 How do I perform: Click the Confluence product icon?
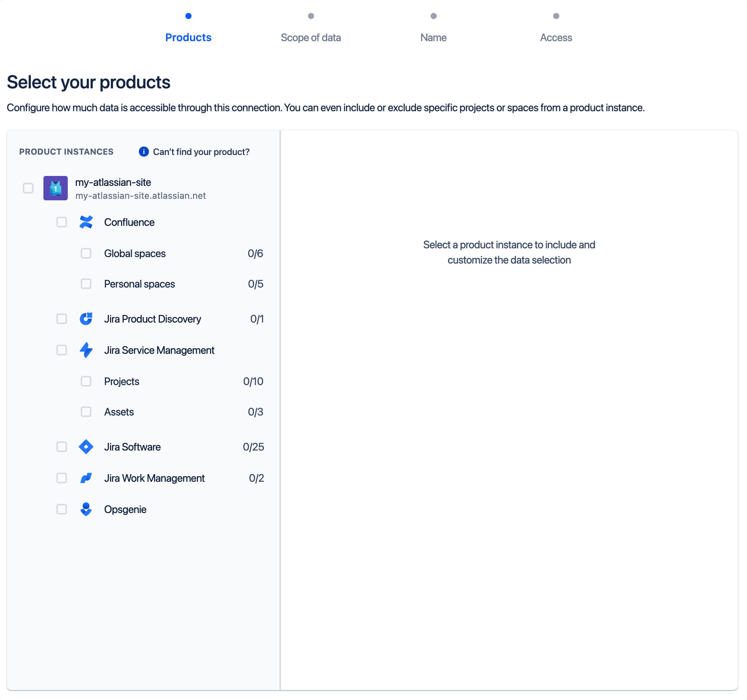pyautogui.click(x=86, y=222)
